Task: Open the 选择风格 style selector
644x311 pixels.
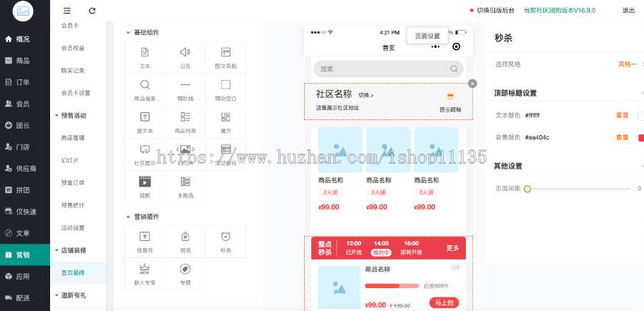Action: click(x=630, y=64)
